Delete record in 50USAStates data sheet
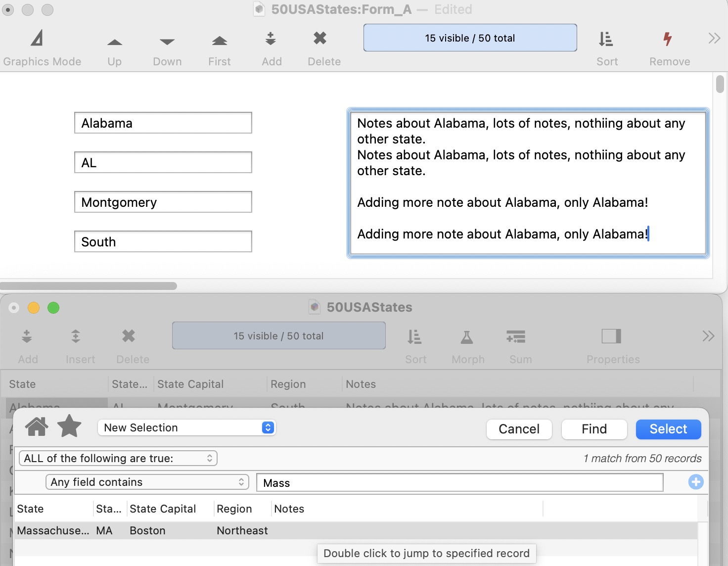728x566 pixels. (x=129, y=336)
